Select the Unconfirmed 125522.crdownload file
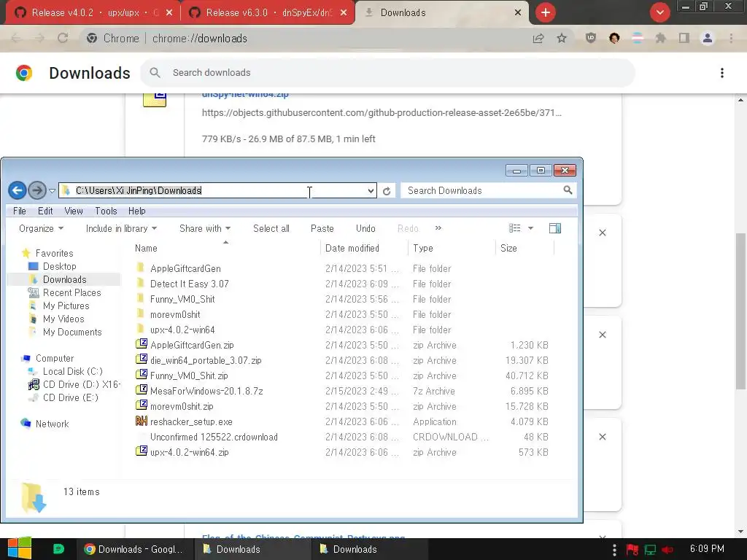747x560 pixels. click(x=214, y=437)
